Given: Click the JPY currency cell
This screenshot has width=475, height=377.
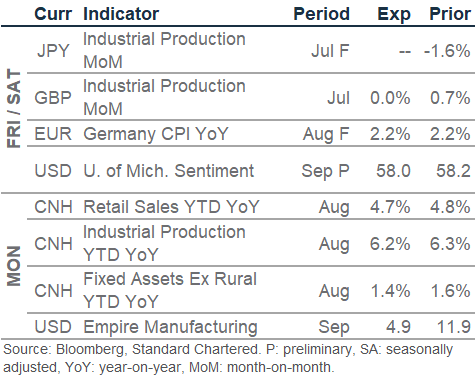Looking at the screenshot, I should 53,51.
